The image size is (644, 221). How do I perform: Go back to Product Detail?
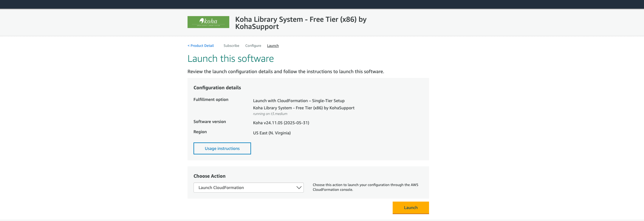point(201,46)
